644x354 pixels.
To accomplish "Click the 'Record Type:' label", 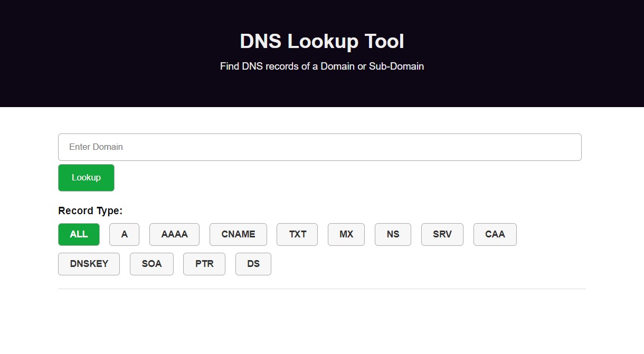I will coord(90,211).
